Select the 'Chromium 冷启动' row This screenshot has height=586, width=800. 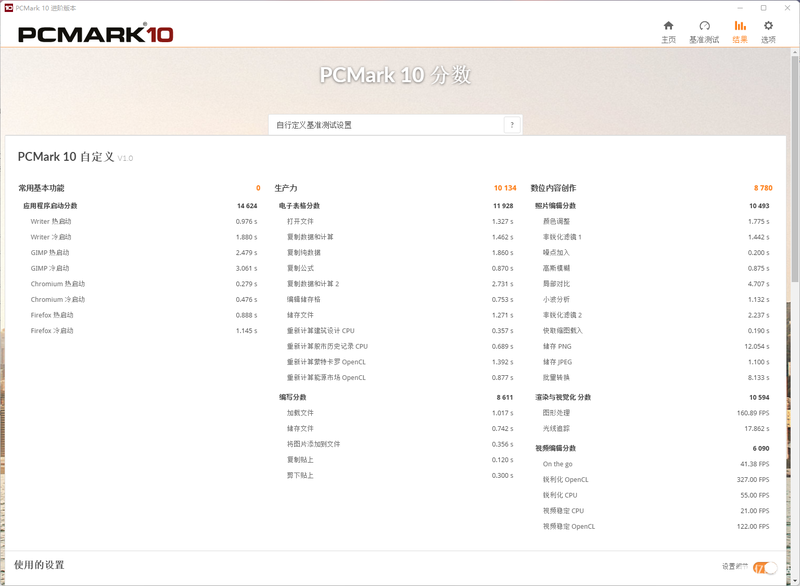coord(144,299)
